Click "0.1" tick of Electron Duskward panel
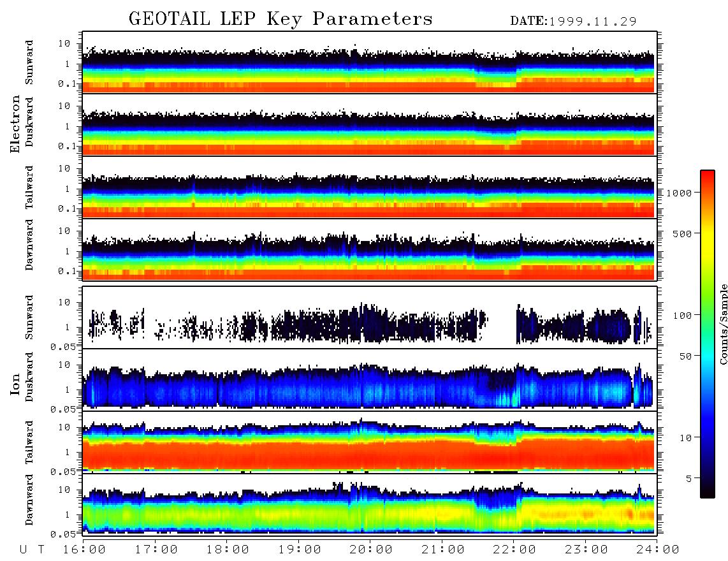 click(x=68, y=146)
